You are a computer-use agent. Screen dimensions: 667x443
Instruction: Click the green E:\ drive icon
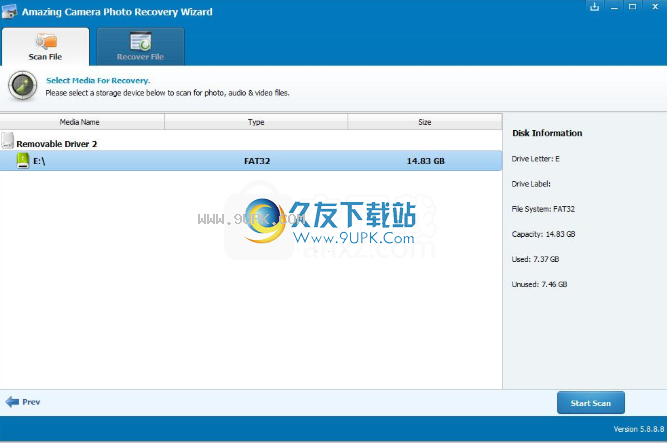(x=23, y=161)
